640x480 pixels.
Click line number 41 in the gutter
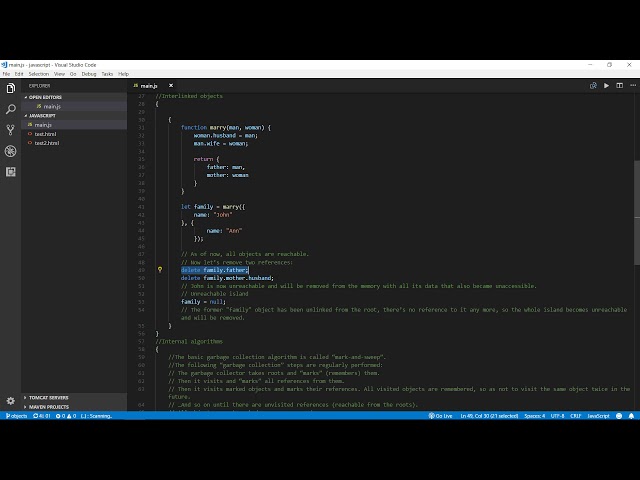(141, 207)
